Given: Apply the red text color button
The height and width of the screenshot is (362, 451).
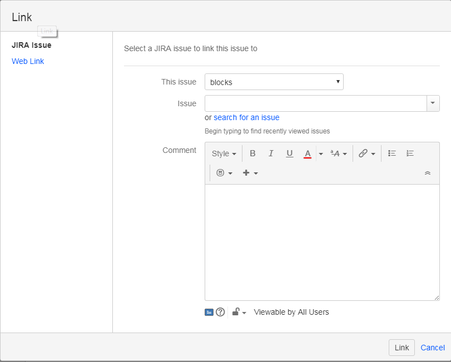Looking at the screenshot, I should [307, 153].
